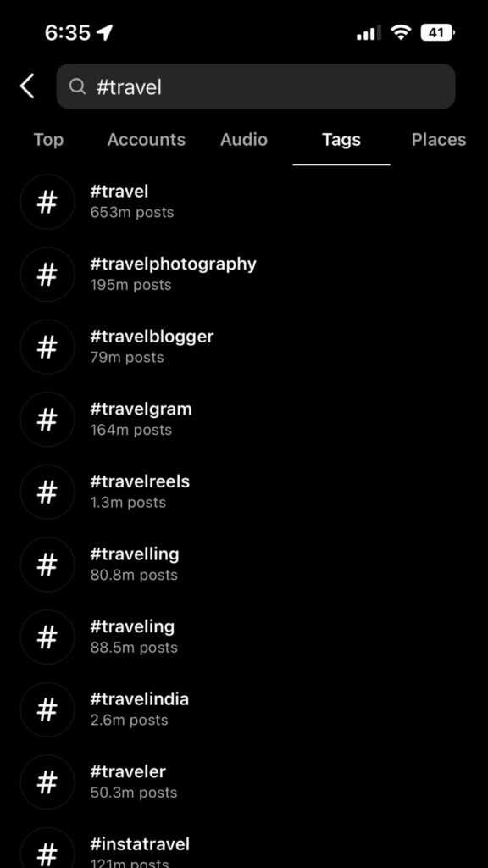Switch to the Top tab
Viewport: 488px width, 868px height.
coord(47,140)
